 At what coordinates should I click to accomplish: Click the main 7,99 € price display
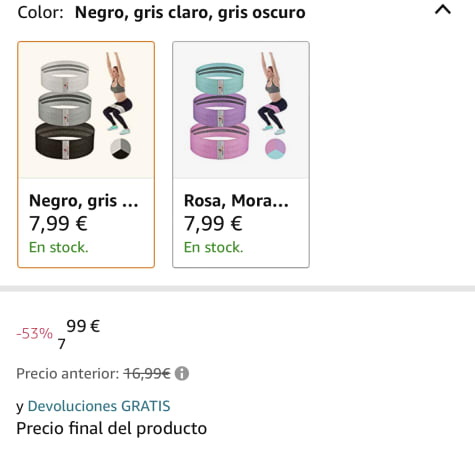(79, 334)
